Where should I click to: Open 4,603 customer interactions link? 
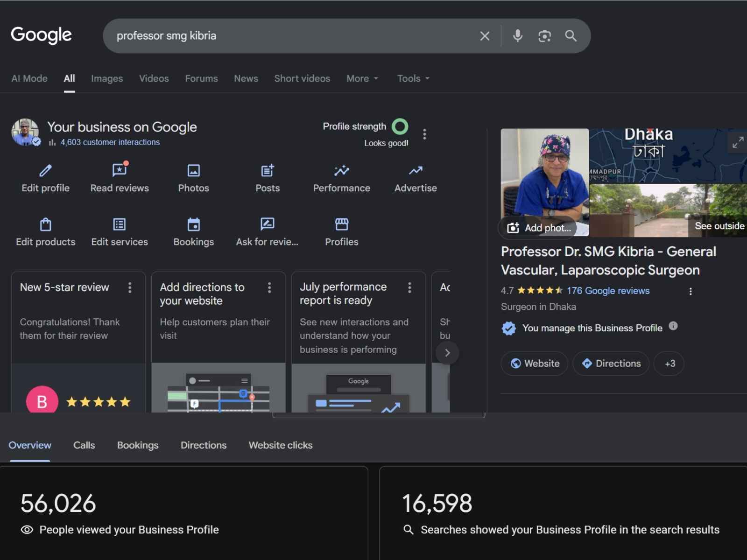click(110, 142)
